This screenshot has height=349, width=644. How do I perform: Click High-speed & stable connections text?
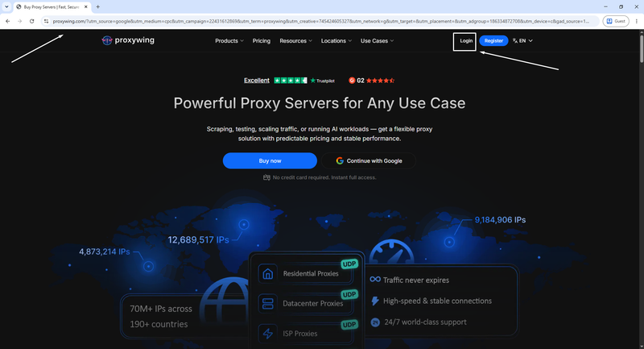tap(437, 301)
